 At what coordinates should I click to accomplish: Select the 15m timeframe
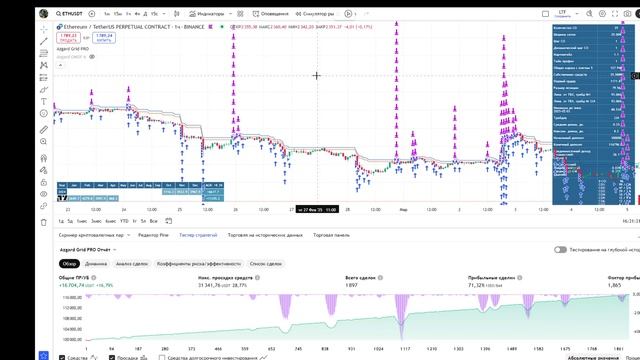click(118, 13)
